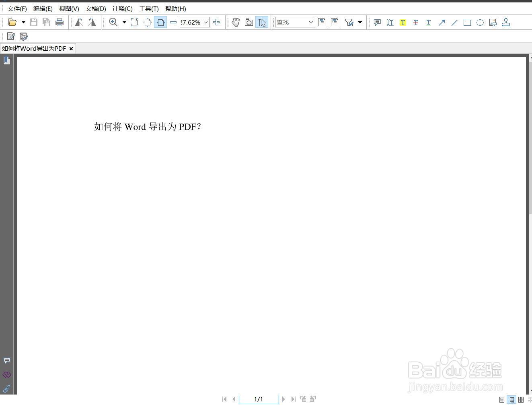Screen dimensions: 532x405
Task: Open a file with the folder icon
Action: click(x=12, y=23)
